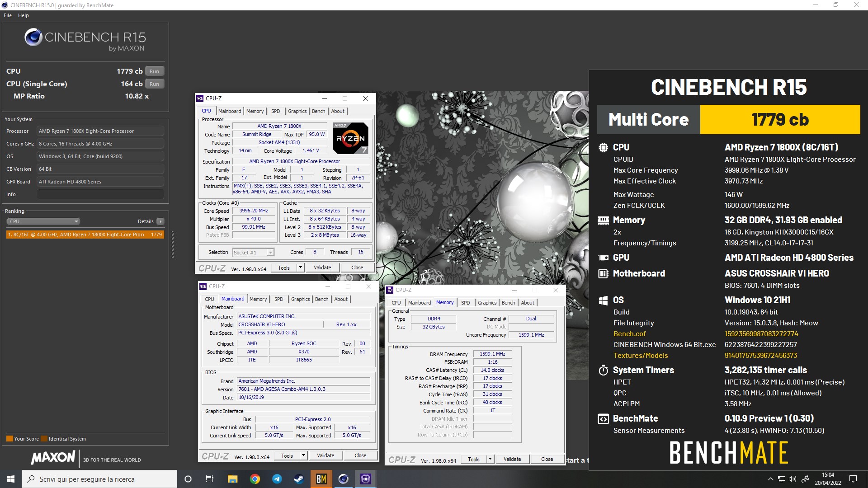Open the notification center icon

click(853, 479)
